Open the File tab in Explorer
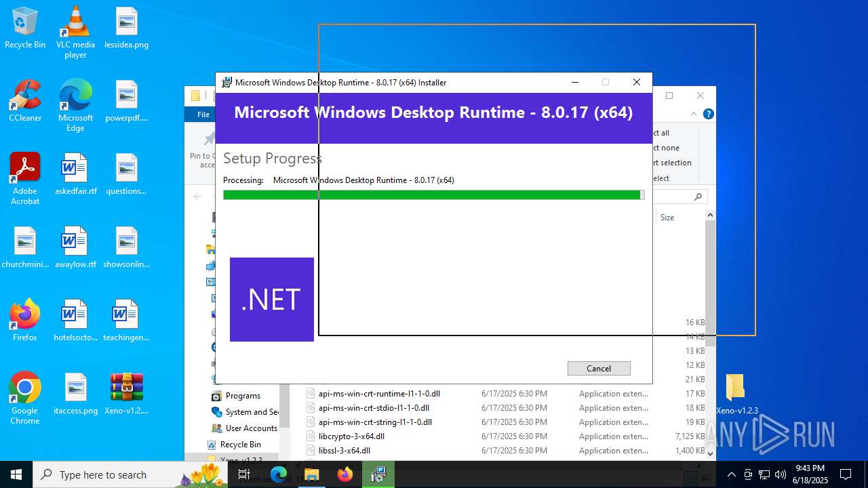868x488 pixels. (203, 115)
